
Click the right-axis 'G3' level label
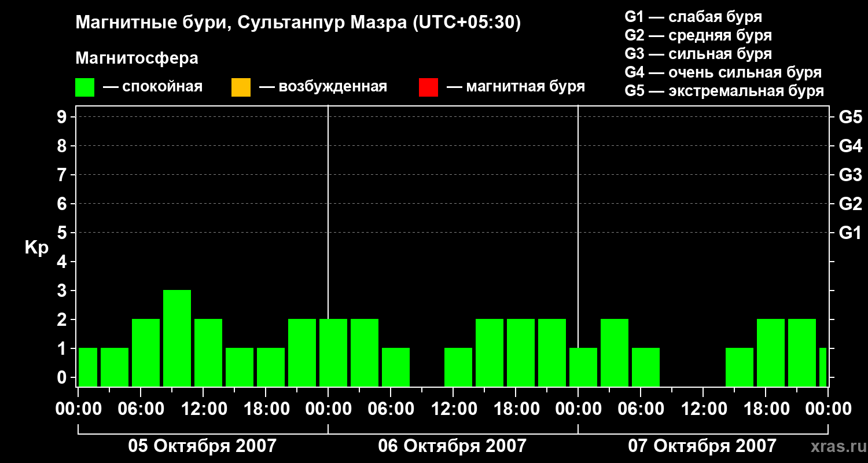[851, 175]
